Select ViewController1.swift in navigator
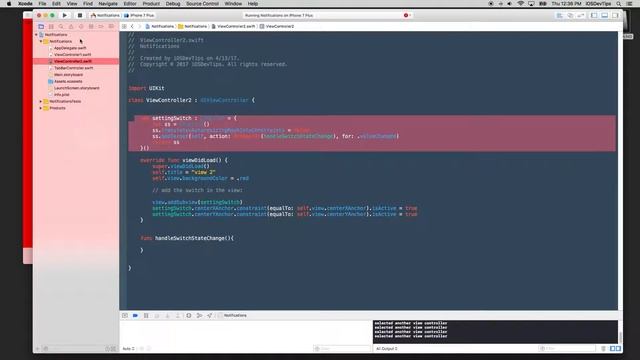 coord(73,54)
